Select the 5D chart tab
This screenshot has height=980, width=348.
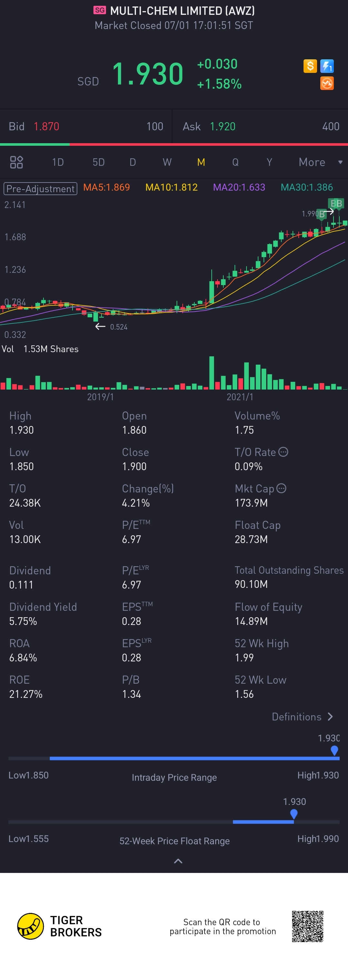tap(99, 162)
